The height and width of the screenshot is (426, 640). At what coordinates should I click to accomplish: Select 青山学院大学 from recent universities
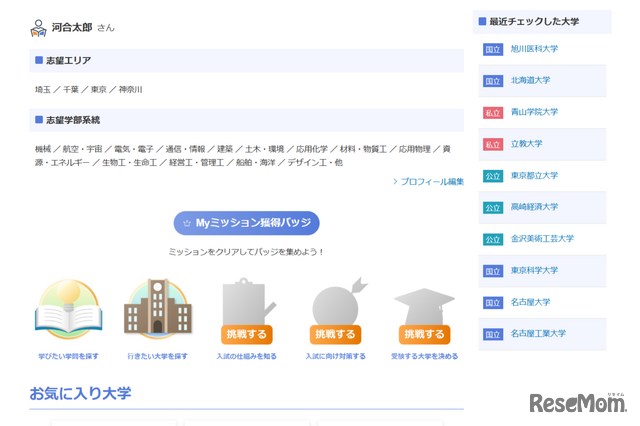pyautogui.click(x=534, y=112)
